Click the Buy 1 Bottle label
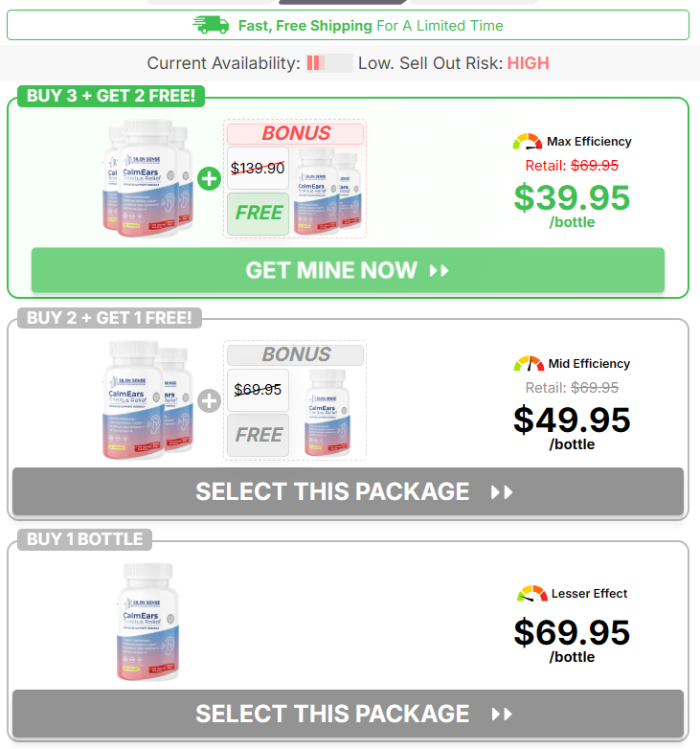 84,539
